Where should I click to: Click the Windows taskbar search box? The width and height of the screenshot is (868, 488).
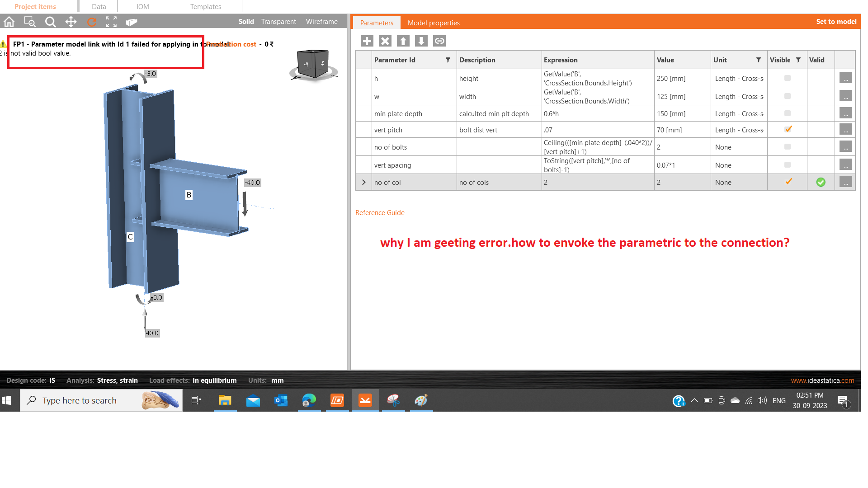pos(80,400)
